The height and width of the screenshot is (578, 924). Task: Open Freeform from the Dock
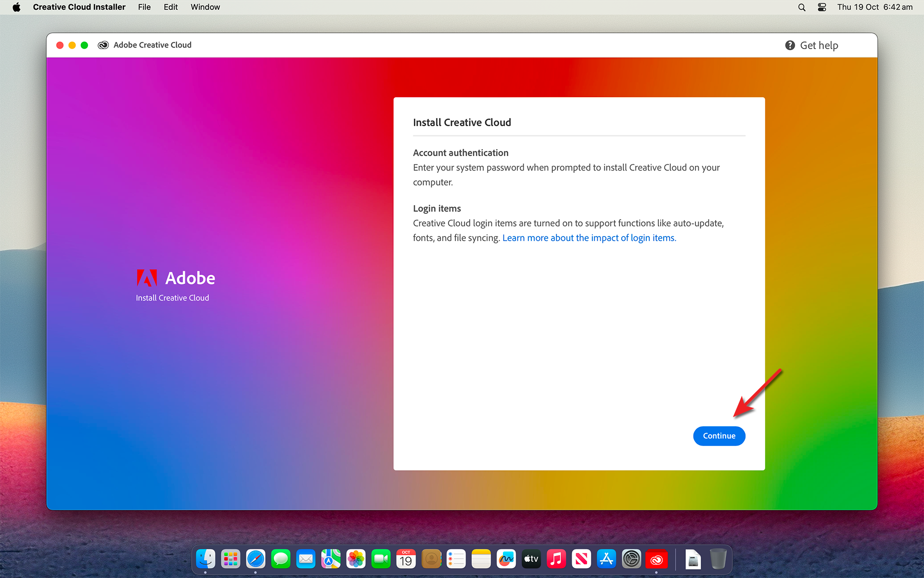[x=506, y=559]
